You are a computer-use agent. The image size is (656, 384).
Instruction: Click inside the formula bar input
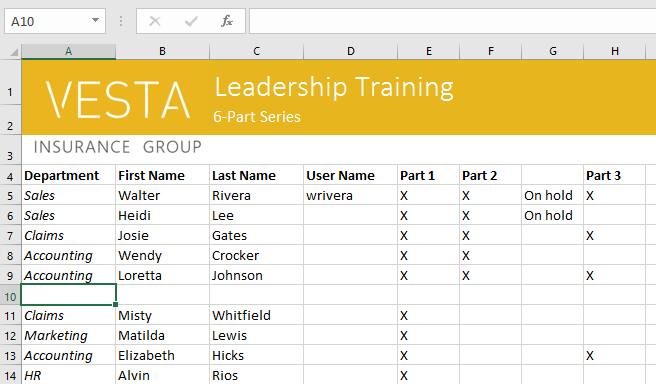coord(453,21)
